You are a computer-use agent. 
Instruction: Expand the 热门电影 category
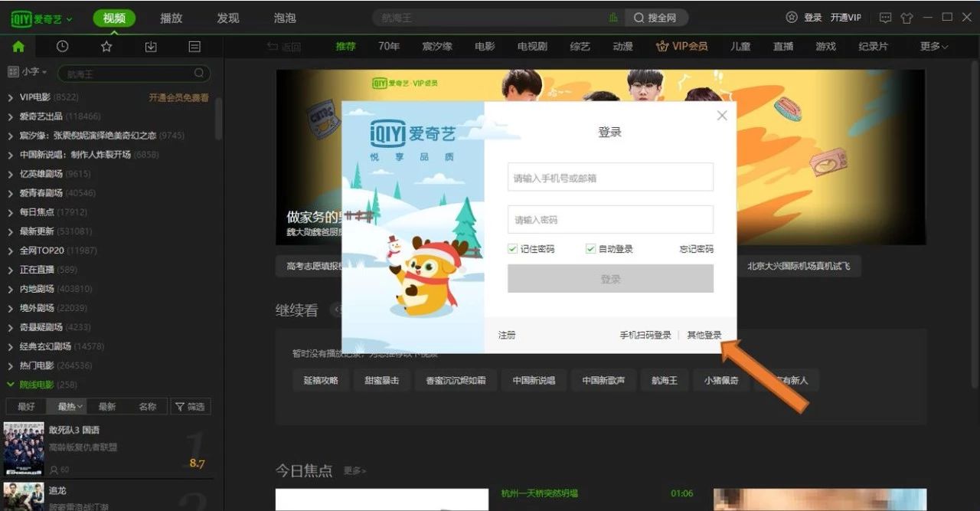(x=11, y=365)
